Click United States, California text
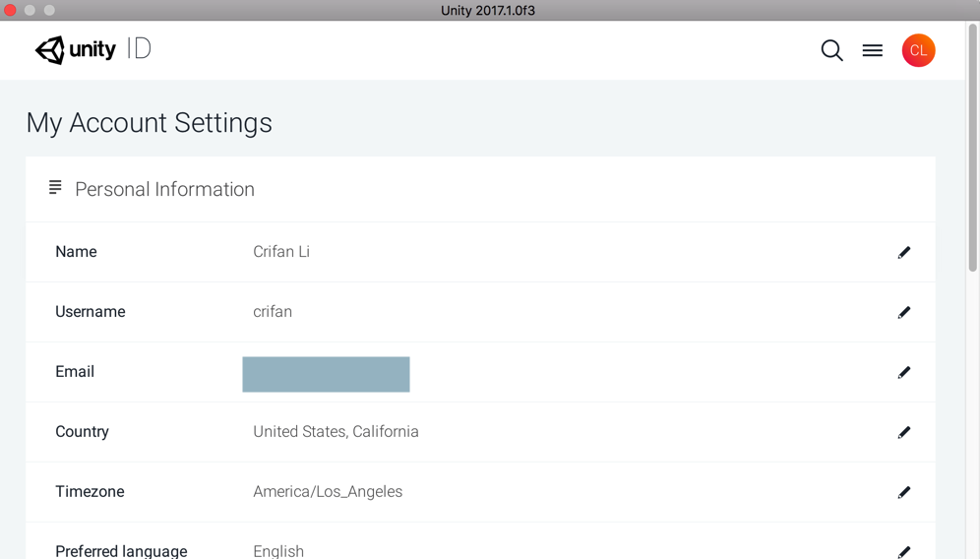The image size is (980, 559). tap(336, 432)
